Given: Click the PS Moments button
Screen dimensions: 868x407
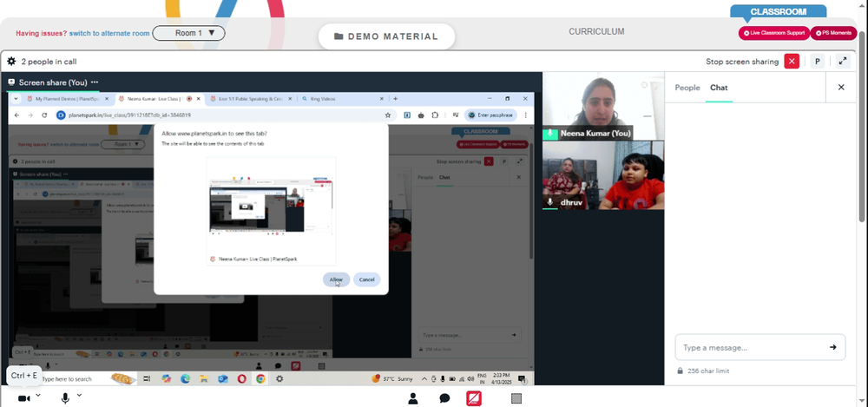Looking at the screenshot, I should pos(833,33).
